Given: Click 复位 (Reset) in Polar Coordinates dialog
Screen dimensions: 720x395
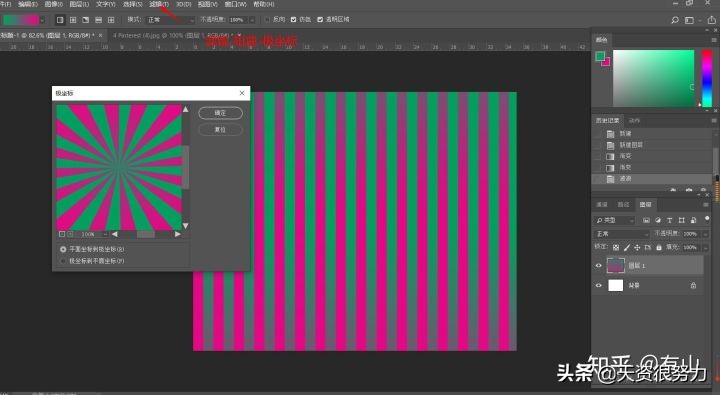Looking at the screenshot, I should coord(220,130).
